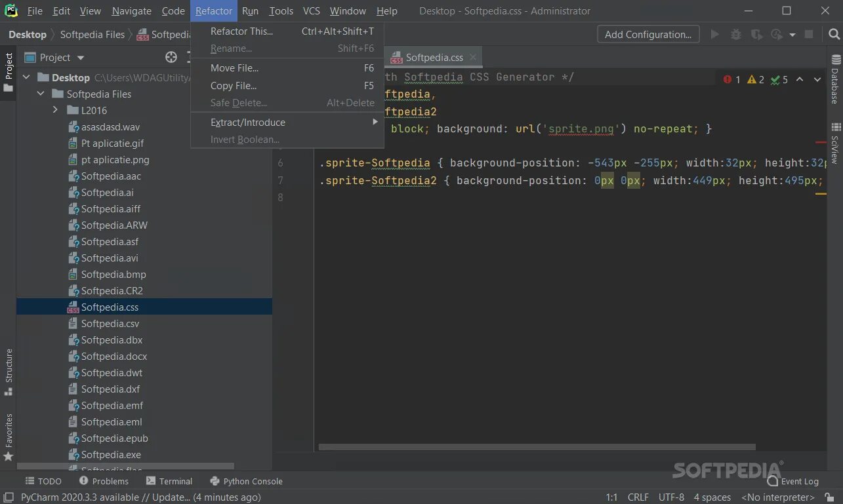Click the Softpedia.csv file icon
This screenshot has width=843, height=504.
tap(73, 324)
